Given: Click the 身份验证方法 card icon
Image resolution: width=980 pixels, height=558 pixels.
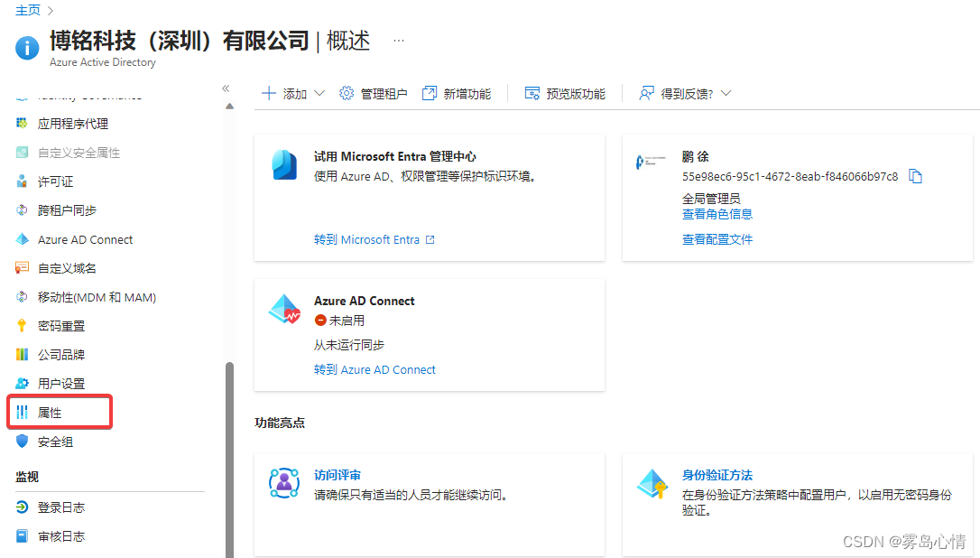Looking at the screenshot, I should (652, 483).
